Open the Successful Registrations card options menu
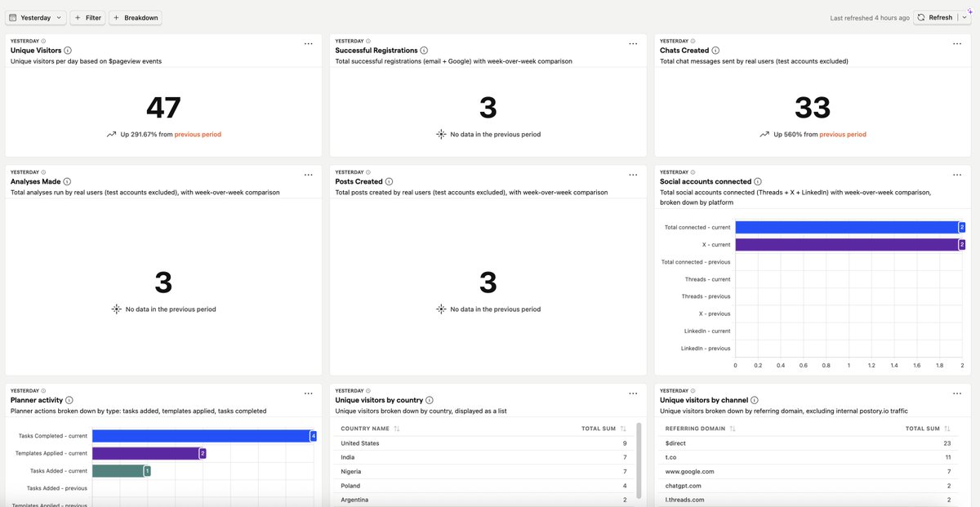Screen dimensions: 980x507 633,43
